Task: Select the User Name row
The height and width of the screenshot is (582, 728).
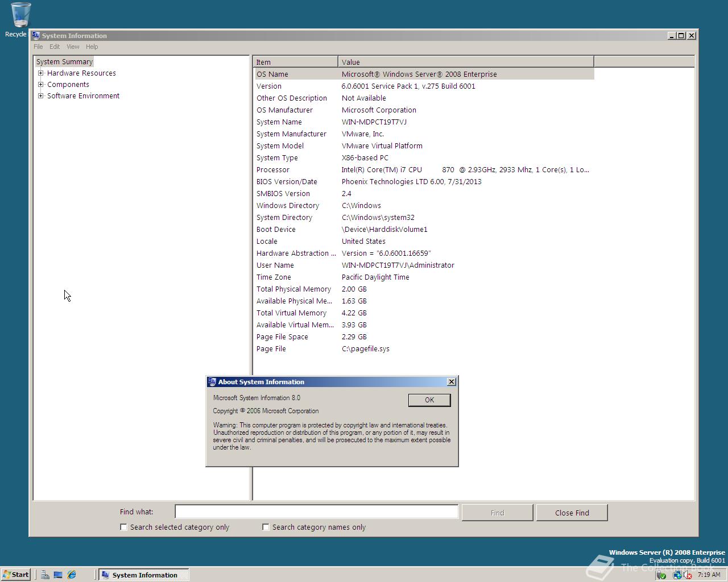Action: click(424, 265)
